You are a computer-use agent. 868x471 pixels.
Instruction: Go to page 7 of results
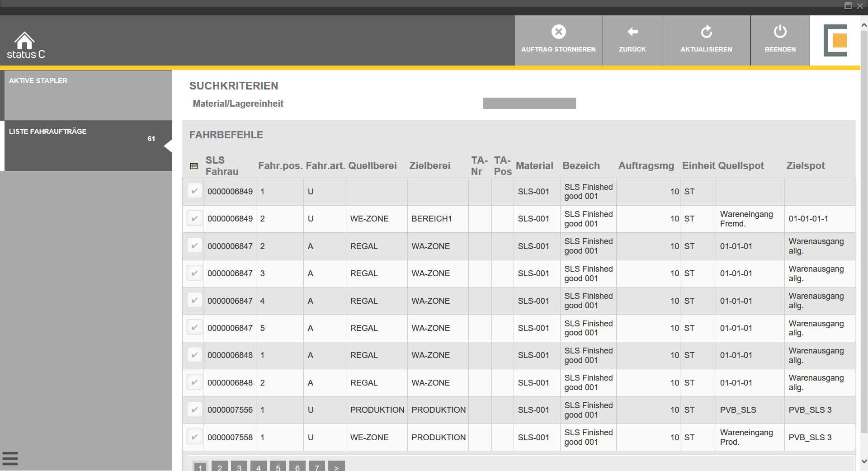[x=317, y=467]
